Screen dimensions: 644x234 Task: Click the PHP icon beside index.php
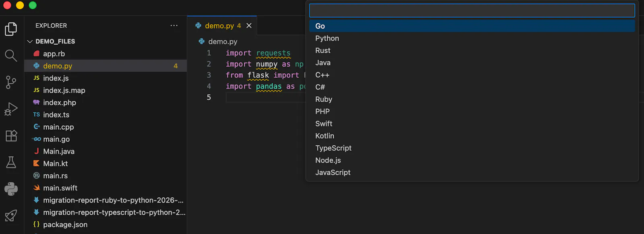tap(37, 102)
